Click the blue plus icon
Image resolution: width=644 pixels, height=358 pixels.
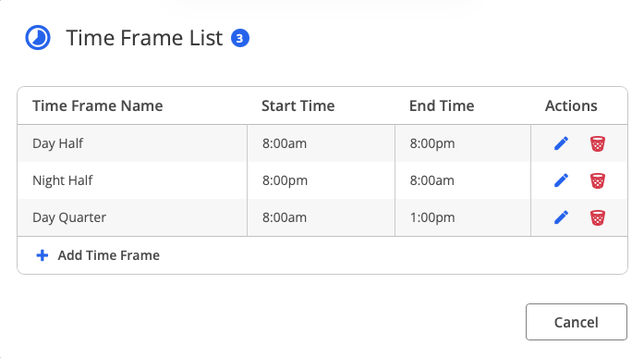point(42,255)
